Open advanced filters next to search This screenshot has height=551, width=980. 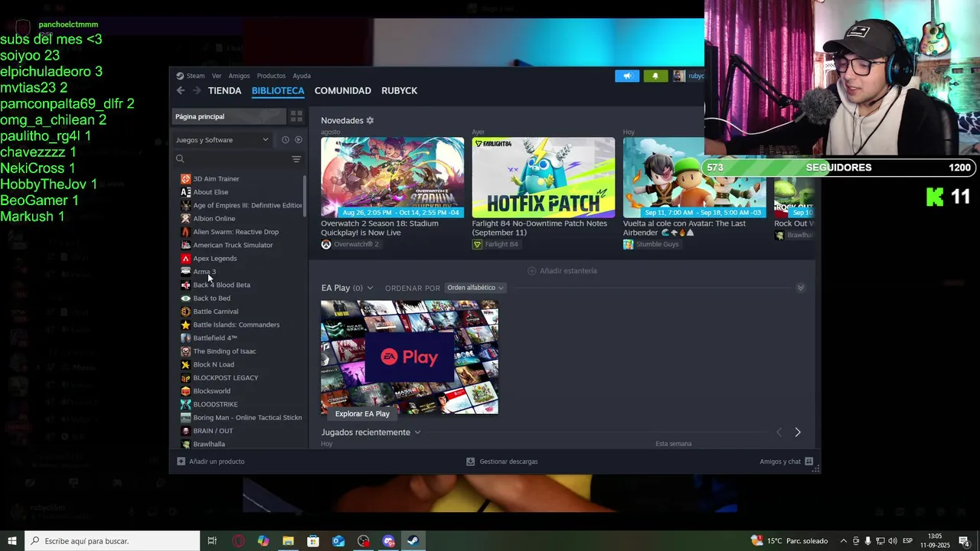(296, 159)
